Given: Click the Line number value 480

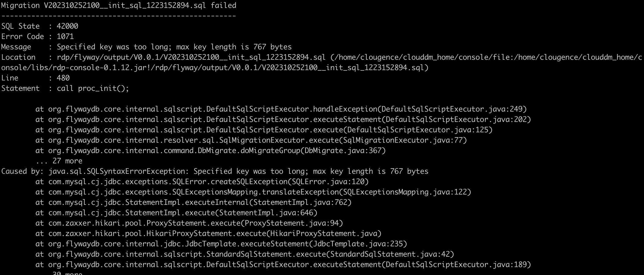Looking at the screenshot, I should 63,78.
